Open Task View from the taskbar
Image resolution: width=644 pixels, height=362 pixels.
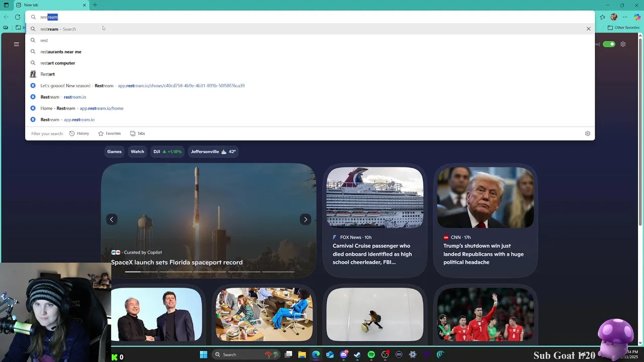[x=288, y=354]
